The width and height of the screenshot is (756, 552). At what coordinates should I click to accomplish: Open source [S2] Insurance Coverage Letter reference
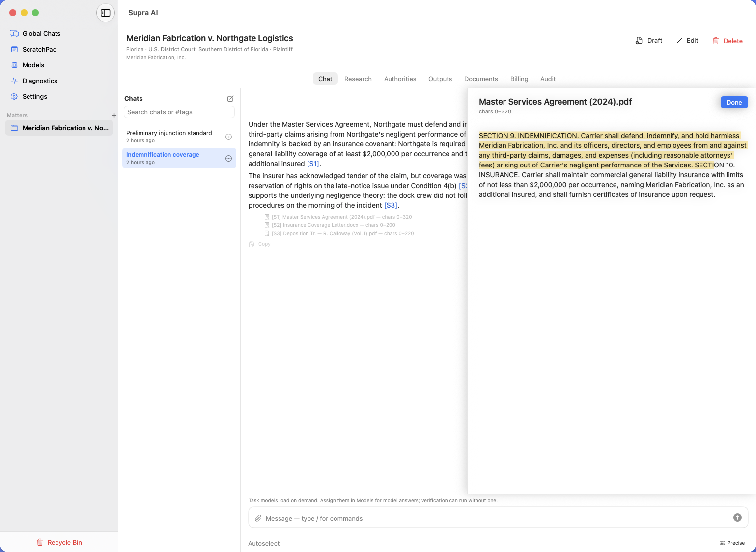[330, 225]
